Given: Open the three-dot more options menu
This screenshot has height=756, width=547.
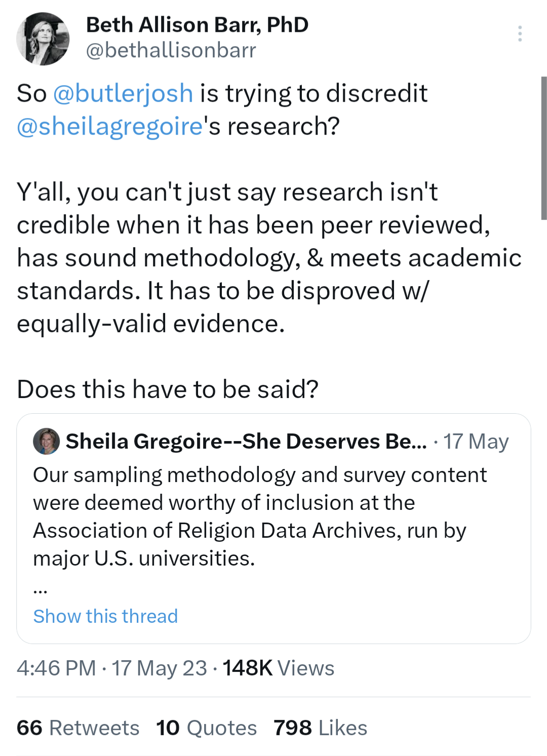Looking at the screenshot, I should click(520, 33).
